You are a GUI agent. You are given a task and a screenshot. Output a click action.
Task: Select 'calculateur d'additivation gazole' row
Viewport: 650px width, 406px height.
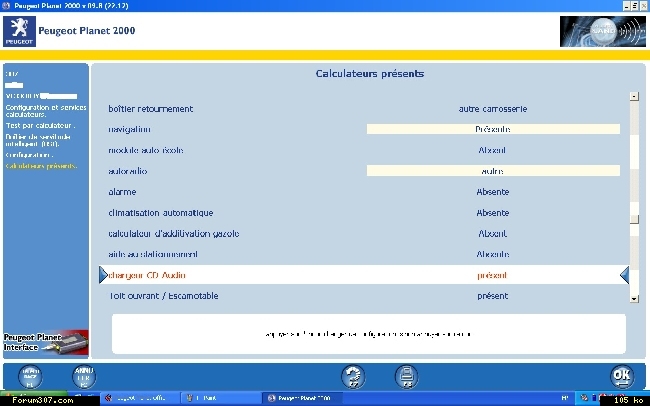(173, 233)
